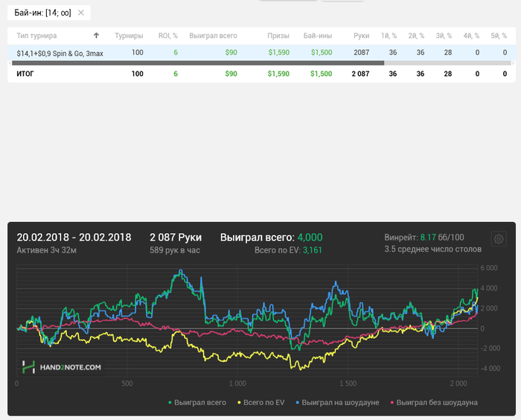Sort by Выиграл всего column header

pos(213,35)
